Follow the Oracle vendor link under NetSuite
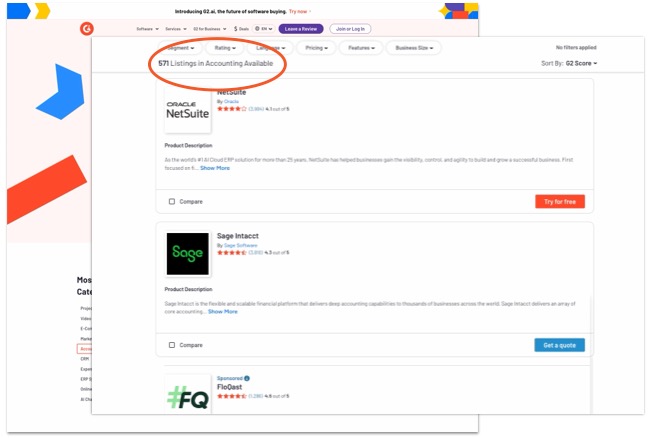Screen dimensions: 653x438 coord(231,102)
